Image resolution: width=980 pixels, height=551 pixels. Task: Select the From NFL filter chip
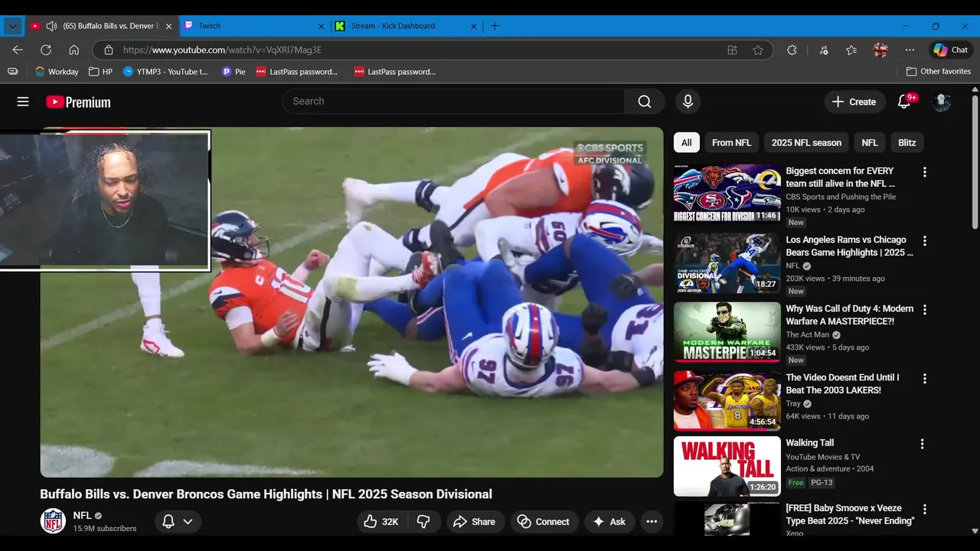(x=731, y=142)
